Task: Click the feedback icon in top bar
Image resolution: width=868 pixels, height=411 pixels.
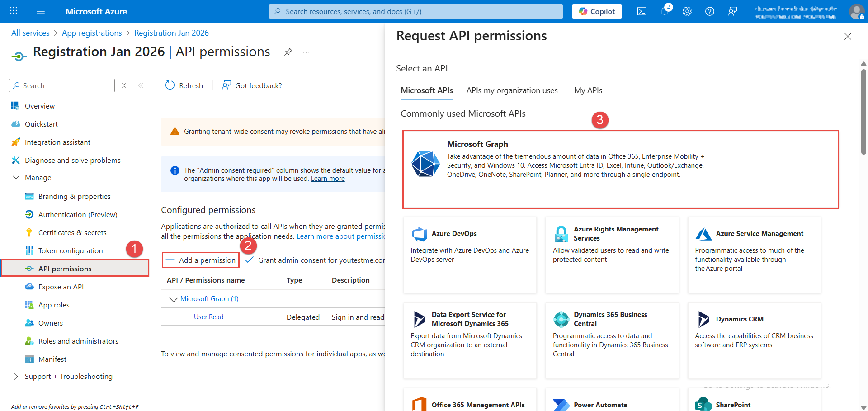Action: (732, 11)
